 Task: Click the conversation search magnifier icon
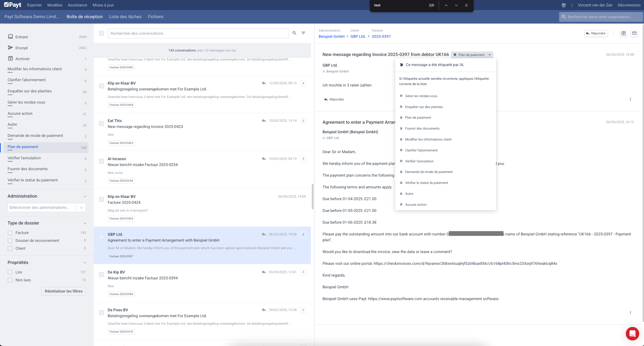(294, 33)
